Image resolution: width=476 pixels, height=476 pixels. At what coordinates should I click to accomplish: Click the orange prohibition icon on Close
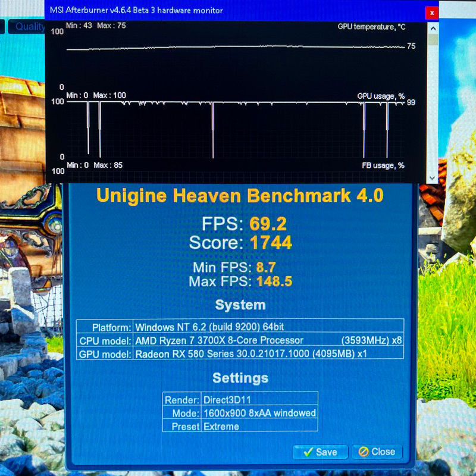[363, 452]
